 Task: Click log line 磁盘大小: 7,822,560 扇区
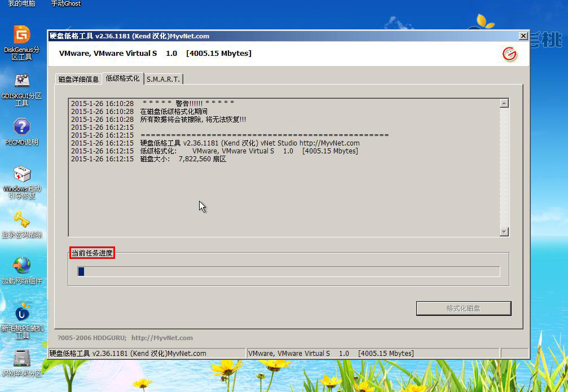point(148,159)
